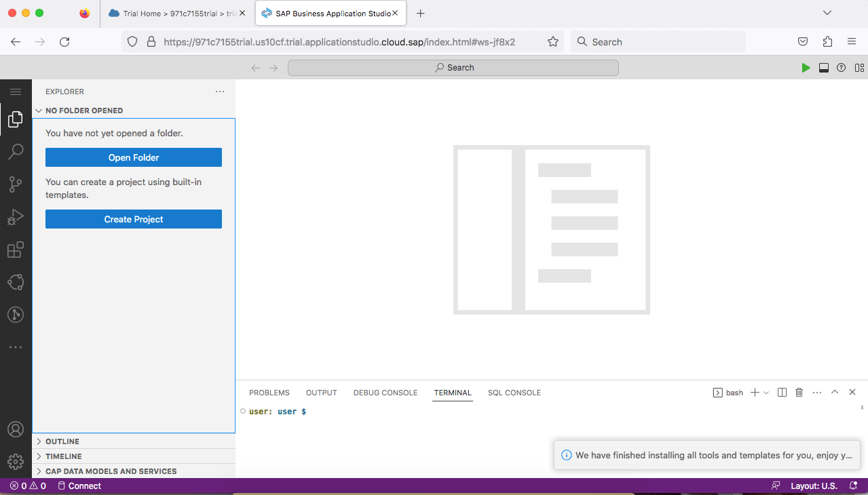Click Connect in the status bar
Image resolution: width=868 pixels, height=495 pixels.
point(79,486)
